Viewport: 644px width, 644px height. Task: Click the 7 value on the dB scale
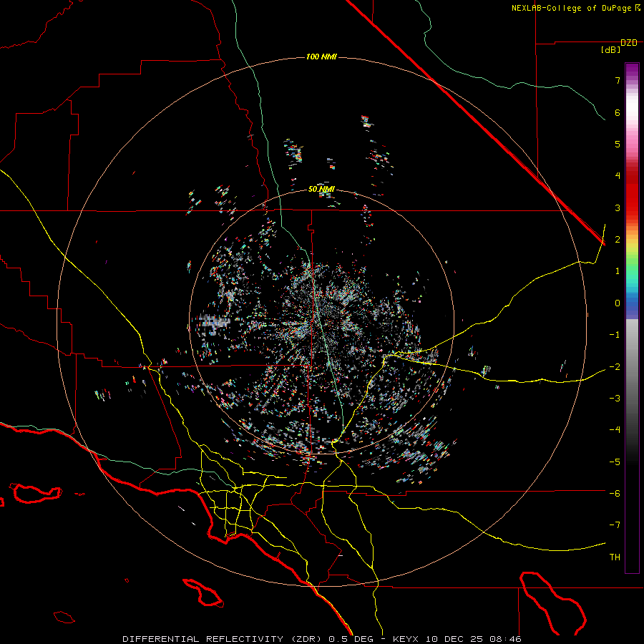(617, 81)
